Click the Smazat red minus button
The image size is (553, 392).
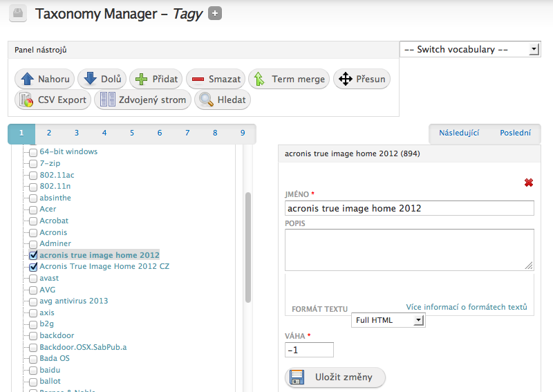coord(216,79)
